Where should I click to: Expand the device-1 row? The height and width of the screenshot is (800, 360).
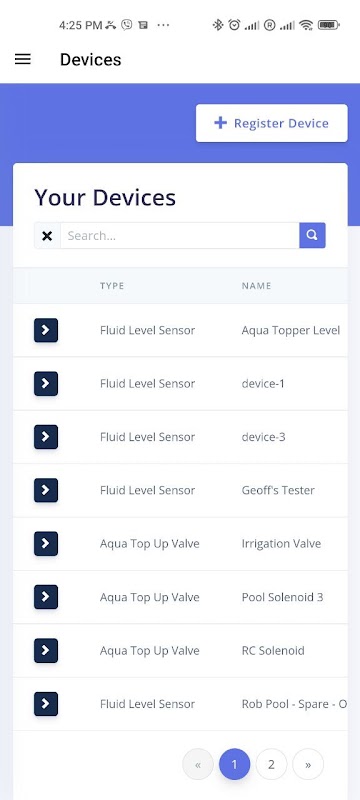(x=46, y=384)
